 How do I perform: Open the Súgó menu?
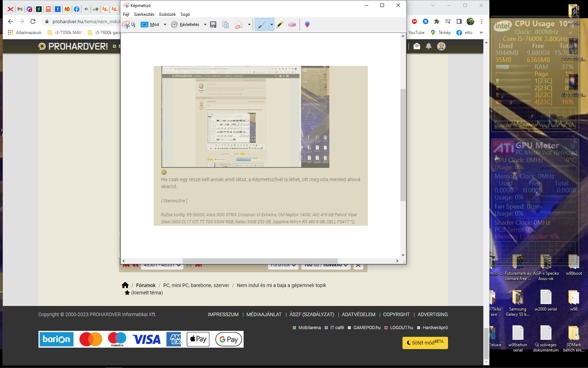point(185,14)
